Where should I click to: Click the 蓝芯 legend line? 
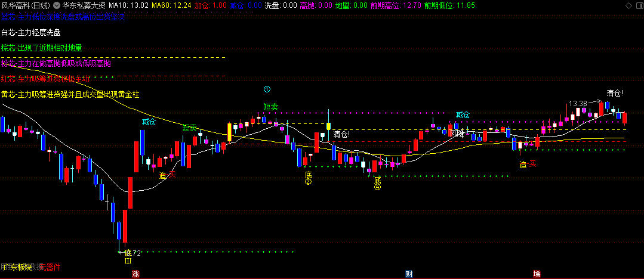63,17
